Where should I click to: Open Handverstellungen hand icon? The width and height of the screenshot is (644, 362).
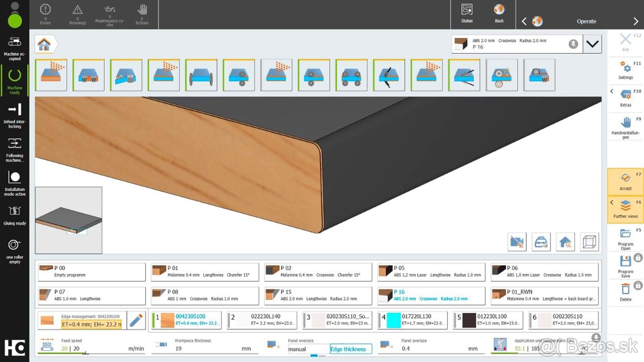[625, 127]
